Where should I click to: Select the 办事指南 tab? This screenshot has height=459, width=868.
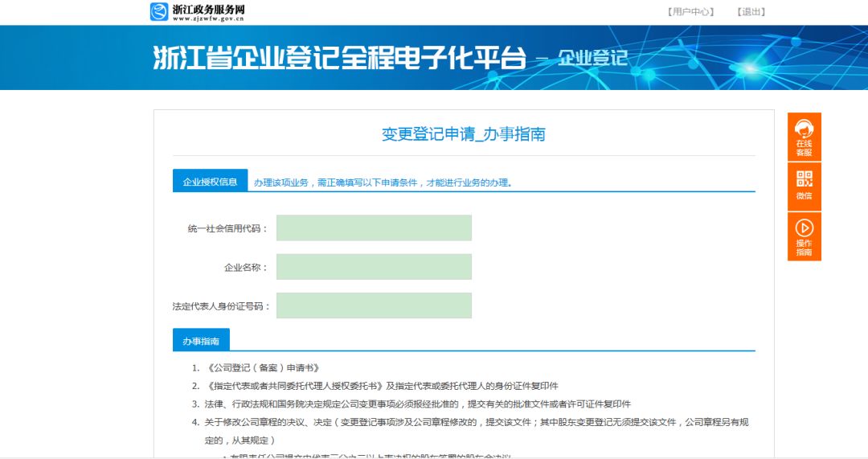coord(201,340)
